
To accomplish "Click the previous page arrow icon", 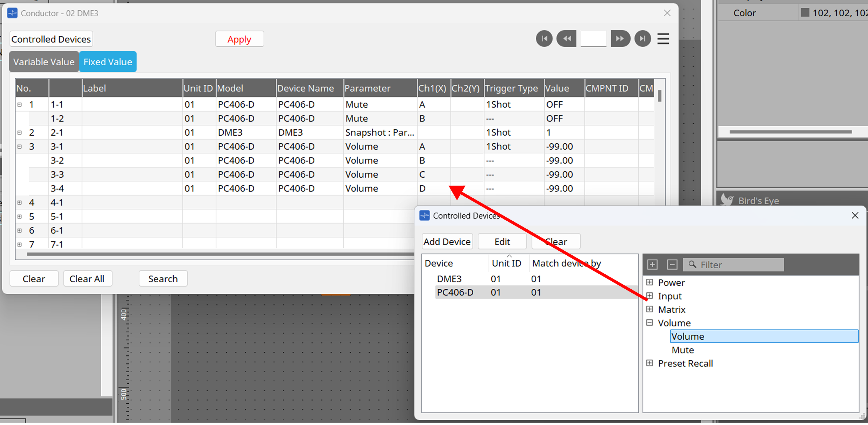I will [x=566, y=38].
